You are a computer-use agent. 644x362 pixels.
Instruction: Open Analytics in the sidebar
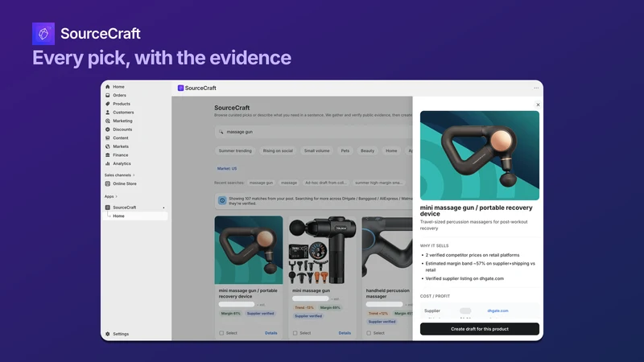tap(122, 163)
